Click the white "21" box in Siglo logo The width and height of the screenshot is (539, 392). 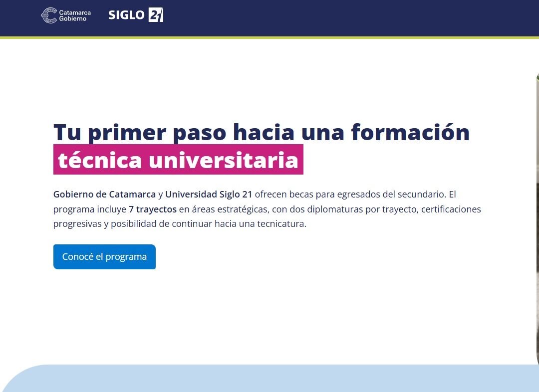[x=156, y=15]
